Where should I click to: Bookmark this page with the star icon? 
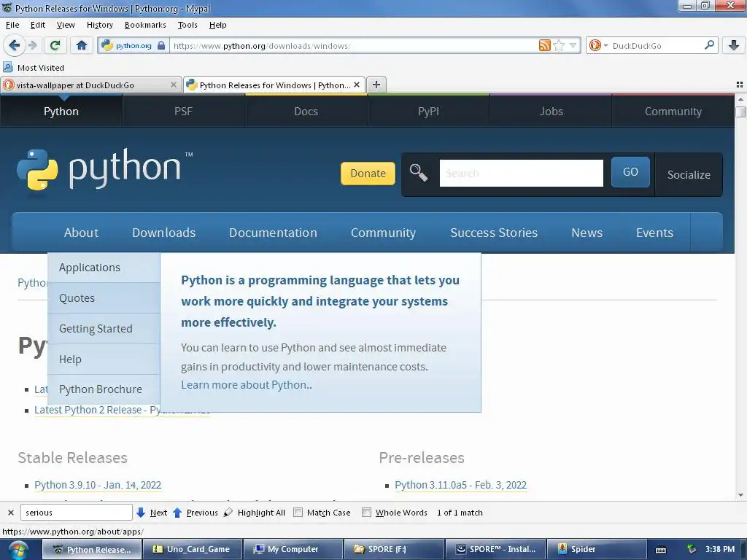click(x=559, y=45)
